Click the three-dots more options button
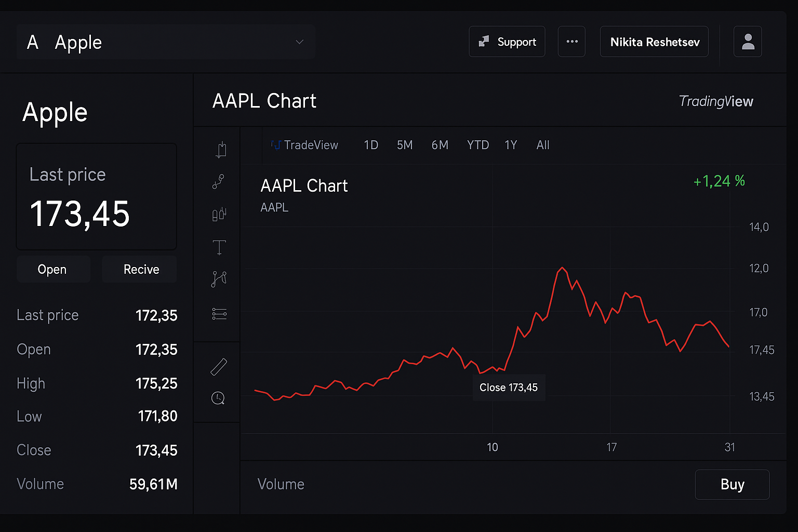Screen dimensions: 798x532 (571, 42)
